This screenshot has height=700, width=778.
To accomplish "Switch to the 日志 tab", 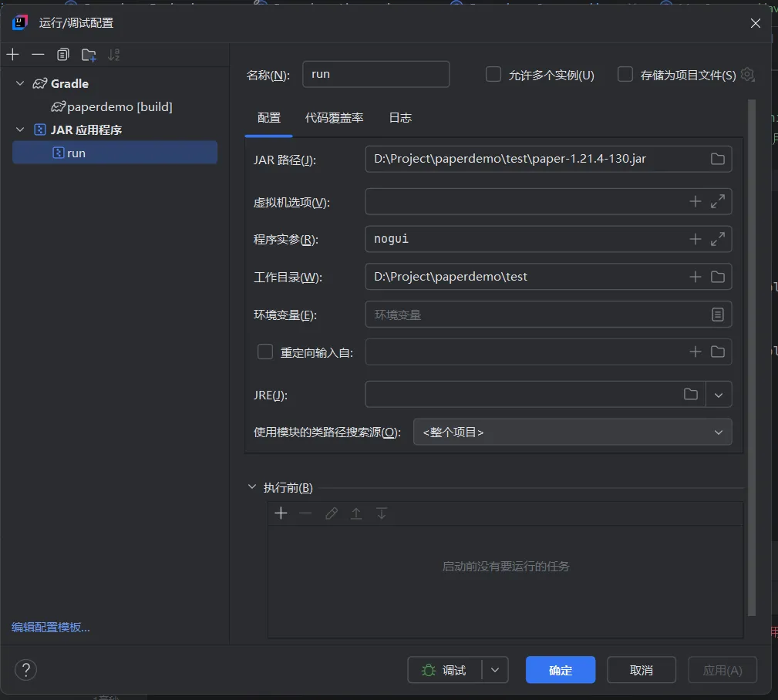I will (x=400, y=118).
